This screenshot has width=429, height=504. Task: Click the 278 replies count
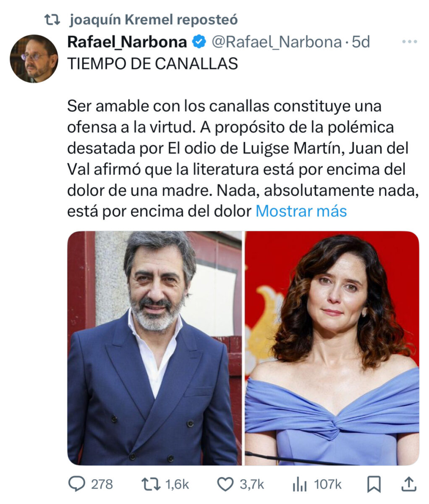[102, 484]
